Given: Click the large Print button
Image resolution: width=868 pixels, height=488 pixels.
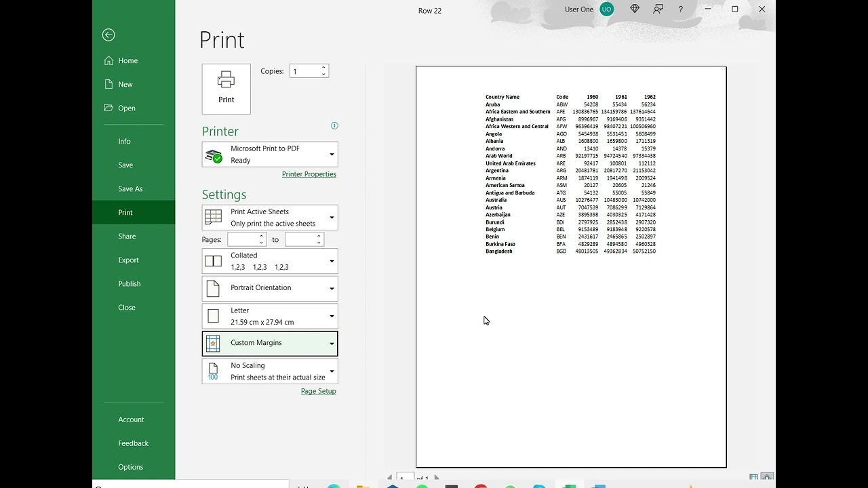Looking at the screenshot, I should [x=226, y=89].
